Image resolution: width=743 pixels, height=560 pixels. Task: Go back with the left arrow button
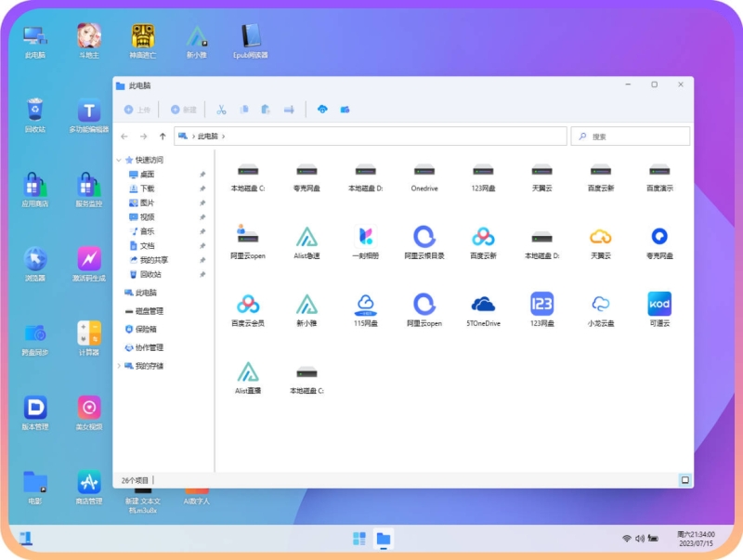(124, 137)
